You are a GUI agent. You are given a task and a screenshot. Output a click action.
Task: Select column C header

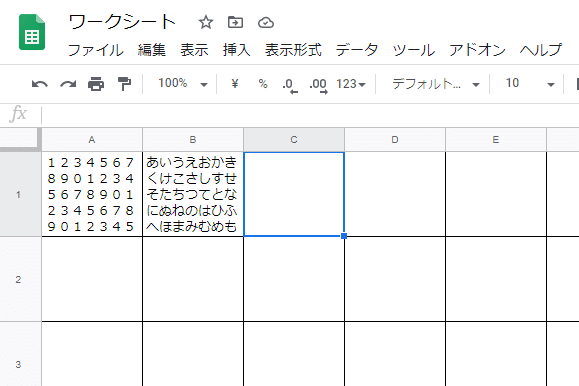coord(294,140)
